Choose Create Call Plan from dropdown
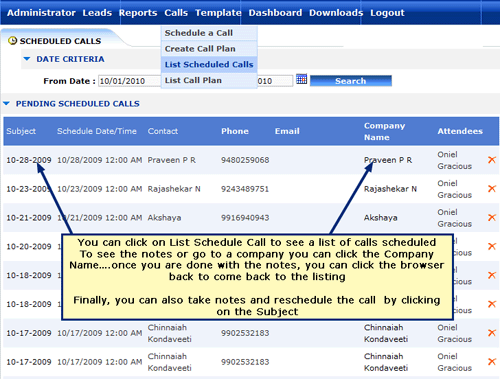The width and height of the screenshot is (500, 379). (x=209, y=49)
